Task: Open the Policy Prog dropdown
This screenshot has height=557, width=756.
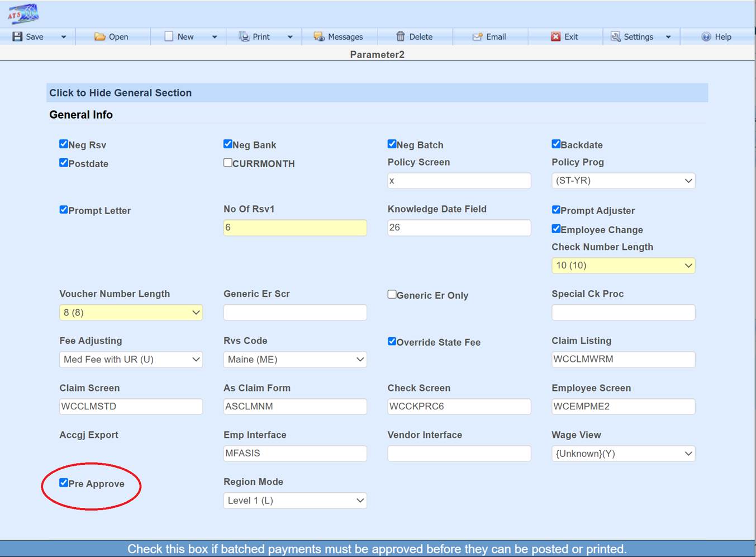Action: [x=623, y=181]
